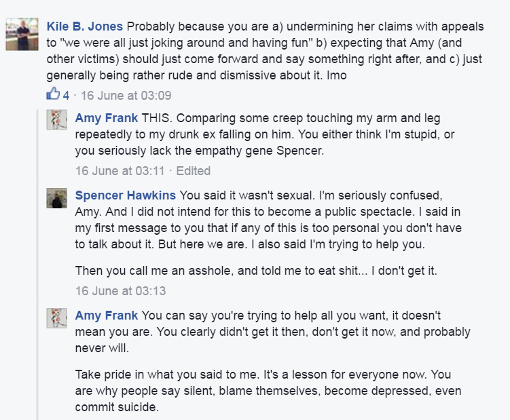This screenshot has height=420, width=510.
Task: Open Amy Frank name above 'THIS' reply
Action: click(x=107, y=118)
